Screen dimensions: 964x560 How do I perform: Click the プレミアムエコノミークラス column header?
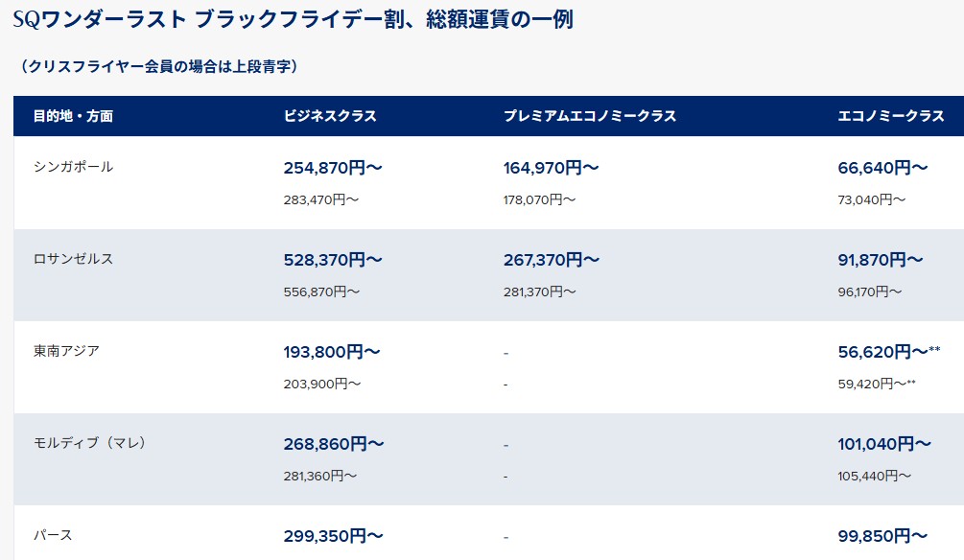pos(590,116)
